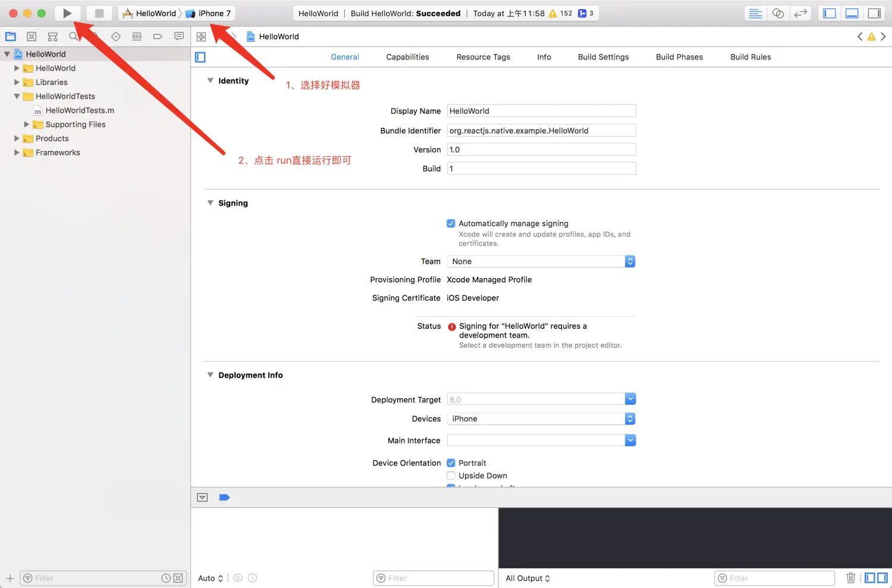This screenshot has width=892, height=588.
Task: Open the test navigator diamond icon
Action: click(116, 36)
